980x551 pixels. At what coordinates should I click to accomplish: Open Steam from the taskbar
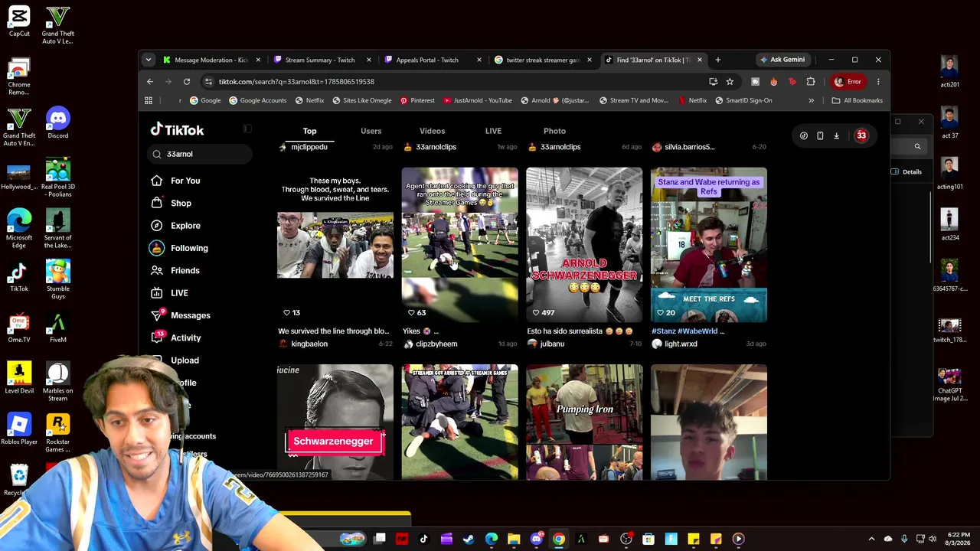(x=469, y=540)
